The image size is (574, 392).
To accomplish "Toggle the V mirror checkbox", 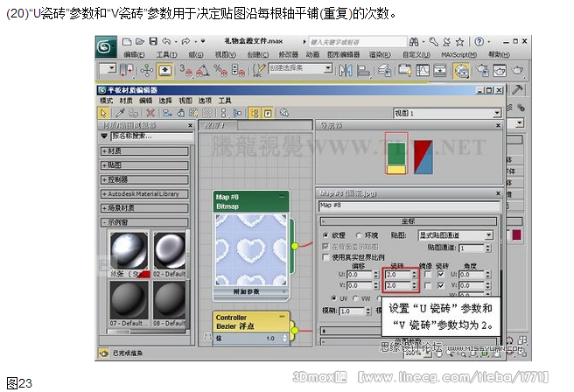I will [x=427, y=285].
